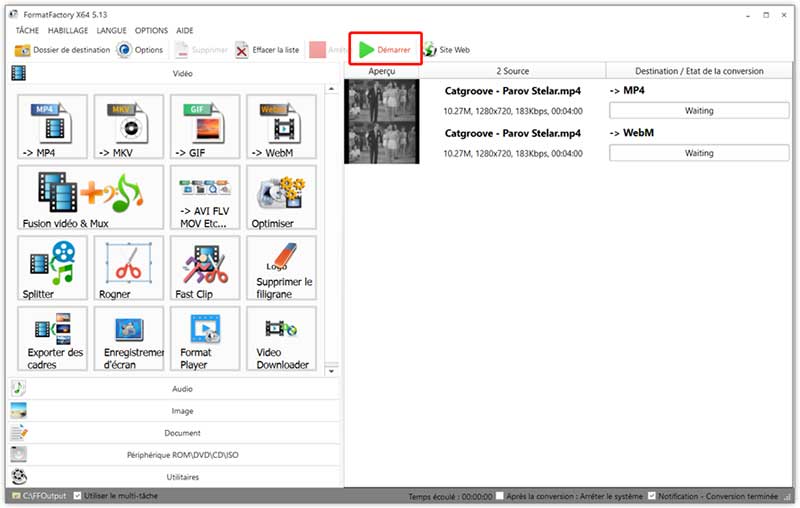Click the 2 Source column header
The height and width of the screenshot is (508, 800).
(512, 71)
